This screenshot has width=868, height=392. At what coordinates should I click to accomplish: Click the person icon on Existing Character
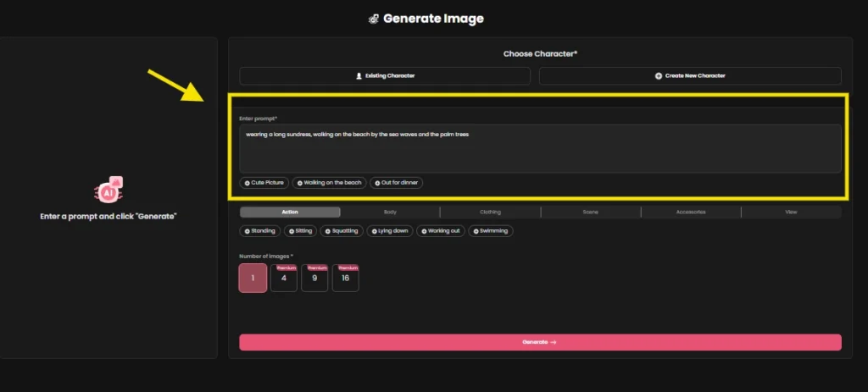(x=359, y=75)
